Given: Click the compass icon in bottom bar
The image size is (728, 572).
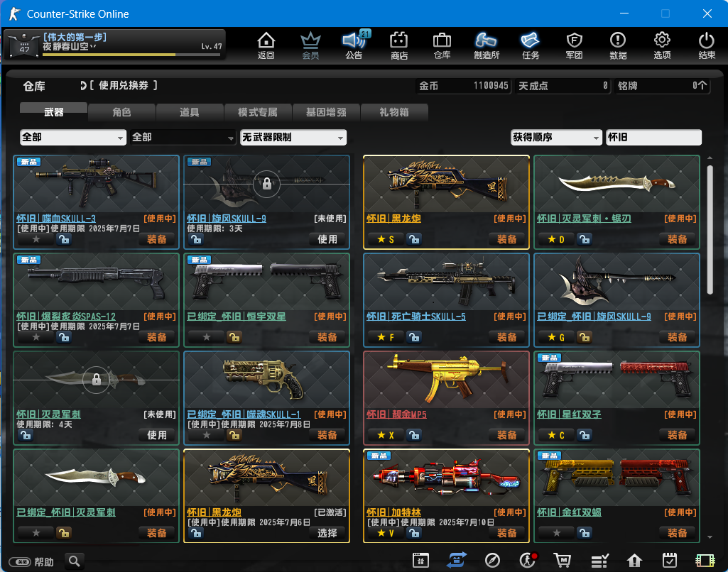Looking at the screenshot, I should tap(492, 561).
